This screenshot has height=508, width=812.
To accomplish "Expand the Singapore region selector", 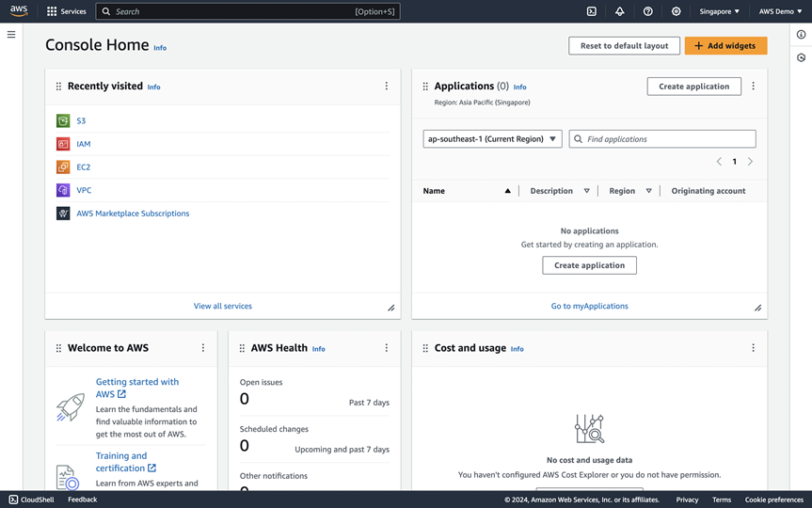I will coord(719,11).
